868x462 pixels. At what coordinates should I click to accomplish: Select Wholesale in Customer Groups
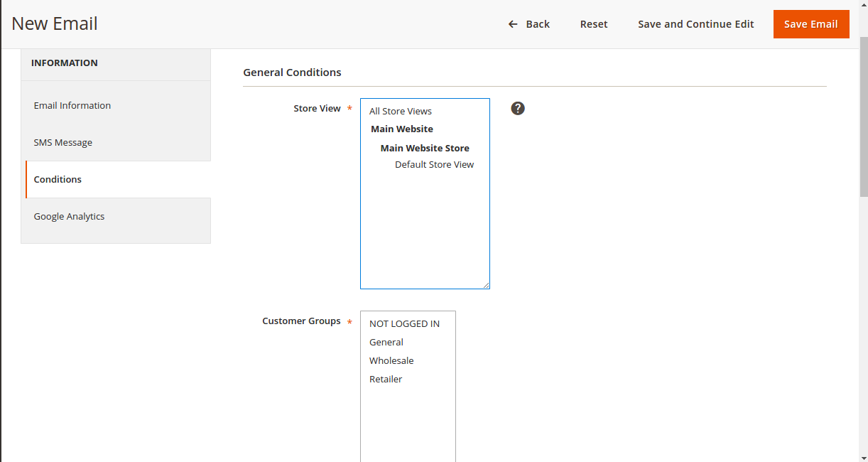pos(391,360)
